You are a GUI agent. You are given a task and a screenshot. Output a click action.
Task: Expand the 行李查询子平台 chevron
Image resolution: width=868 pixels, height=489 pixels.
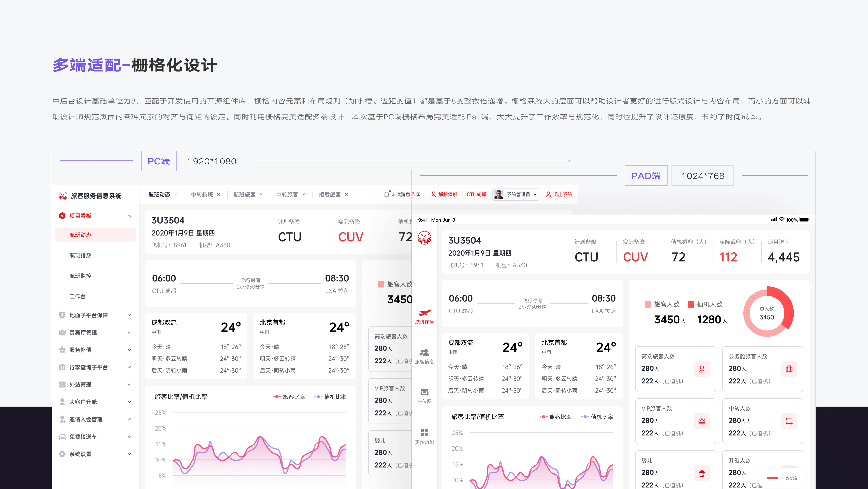point(129,367)
